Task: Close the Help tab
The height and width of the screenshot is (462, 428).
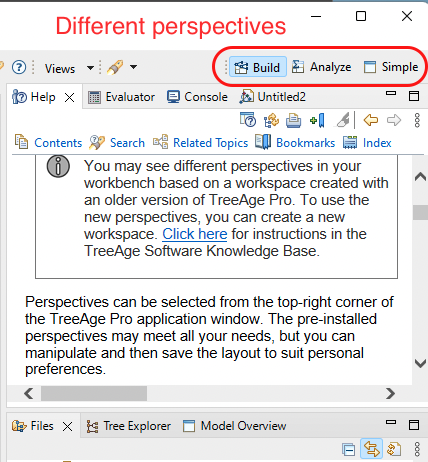Action: point(69,98)
